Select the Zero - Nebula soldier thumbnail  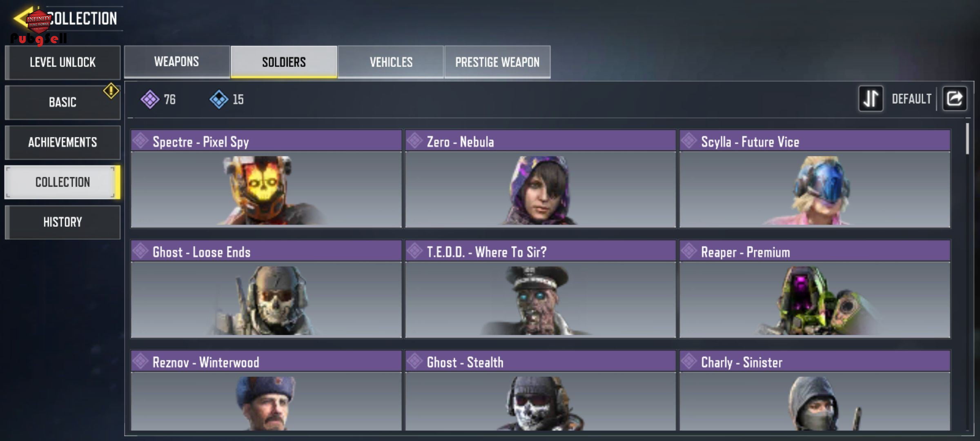540,189
